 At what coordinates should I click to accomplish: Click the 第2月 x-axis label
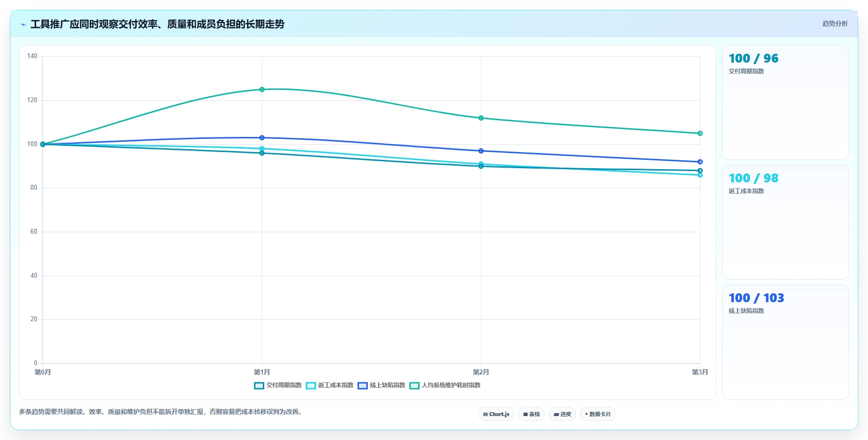pyautogui.click(x=481, y=373)
